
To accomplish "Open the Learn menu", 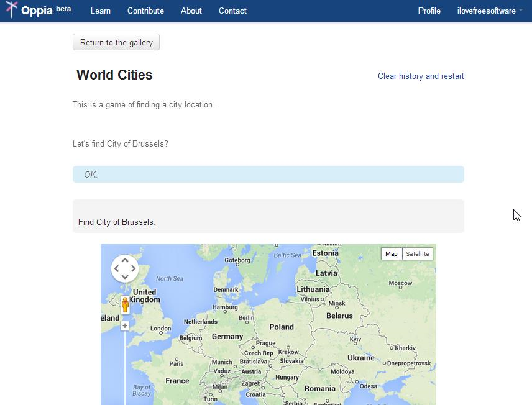I will pyautogui.click(x=101, y=11).
